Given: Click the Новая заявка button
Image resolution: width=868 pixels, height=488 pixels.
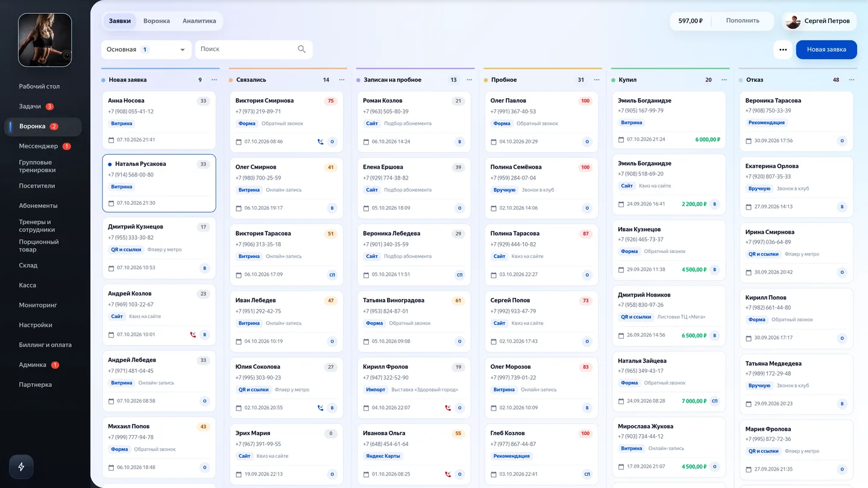Looking at the screenshot, I should coord(826,50).
